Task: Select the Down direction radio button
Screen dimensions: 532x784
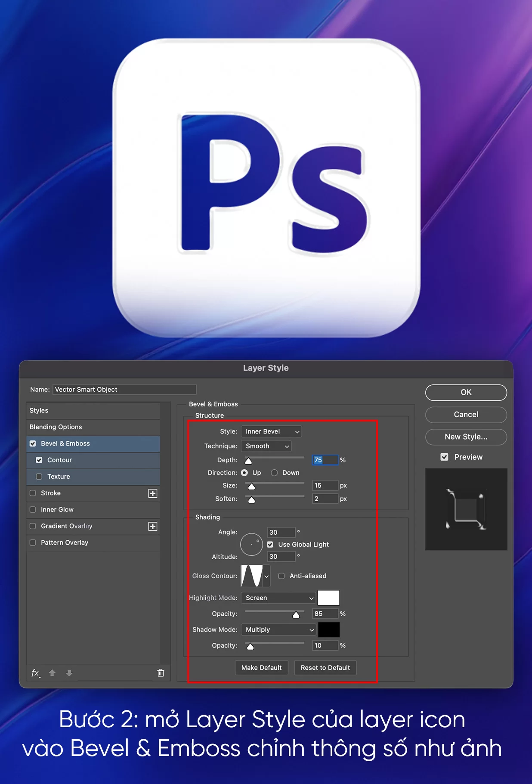Action: (x=274, y=473)
